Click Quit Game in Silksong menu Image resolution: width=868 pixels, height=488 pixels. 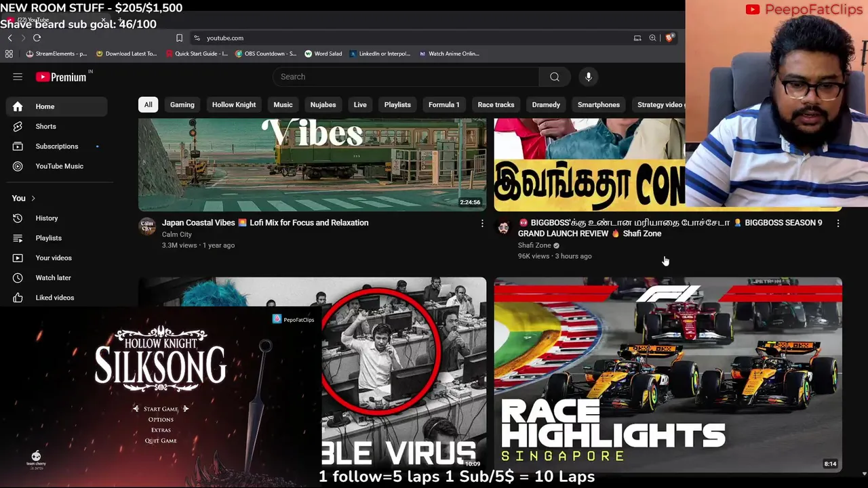pyautogui.click(x=161, y=441)
